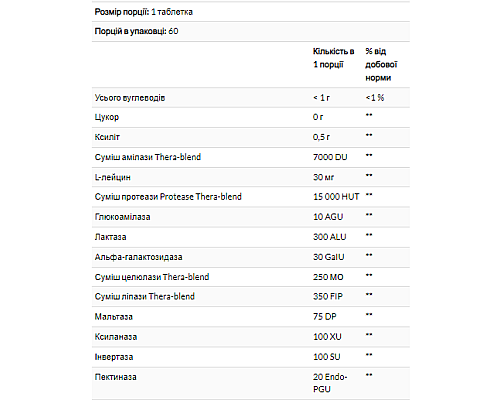Select the 'Глюкоамілаза' row label
This screenshot has width=500, height=400.
[122, 217]
